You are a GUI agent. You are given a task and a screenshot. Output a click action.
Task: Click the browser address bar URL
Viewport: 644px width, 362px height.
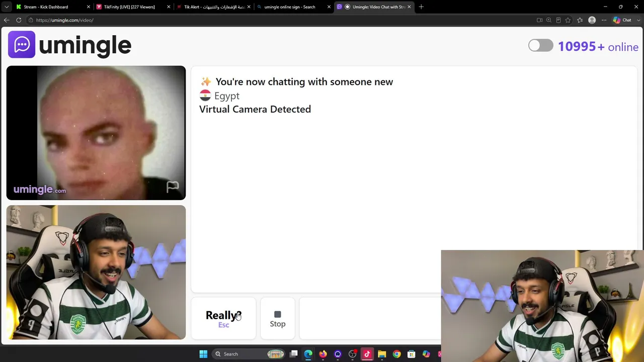(65, 20)
